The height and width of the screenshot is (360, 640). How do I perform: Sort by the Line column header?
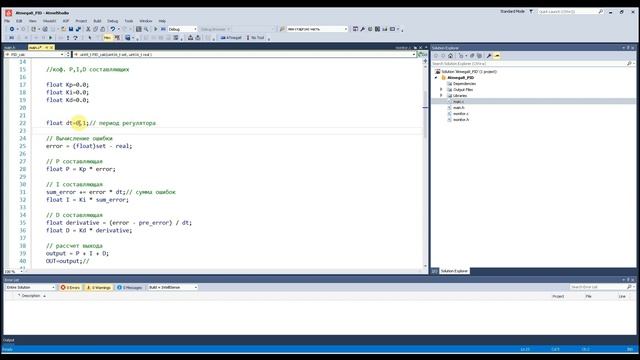click(x=622, y=296)
